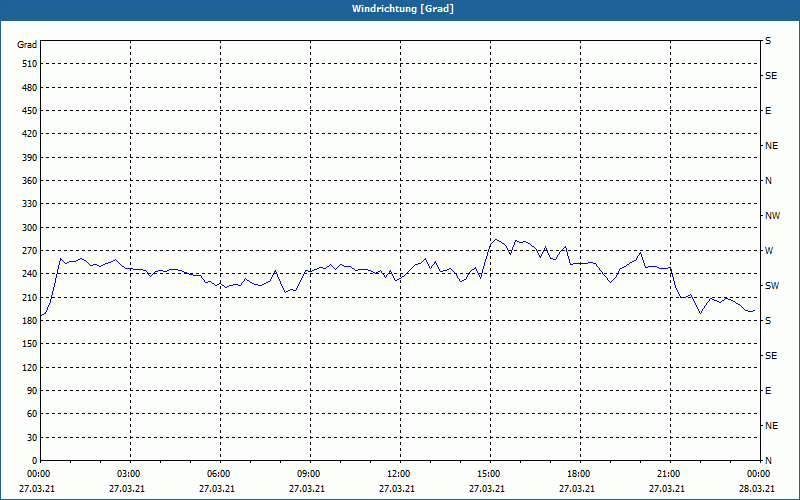Select the 480 y-axis value

(x=30, y=88)
